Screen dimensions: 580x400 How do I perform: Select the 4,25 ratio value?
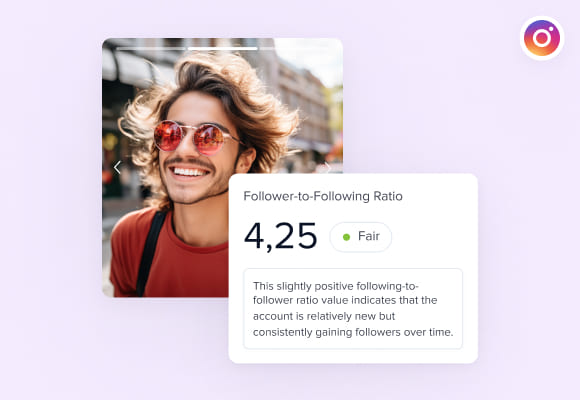point(281,236)
